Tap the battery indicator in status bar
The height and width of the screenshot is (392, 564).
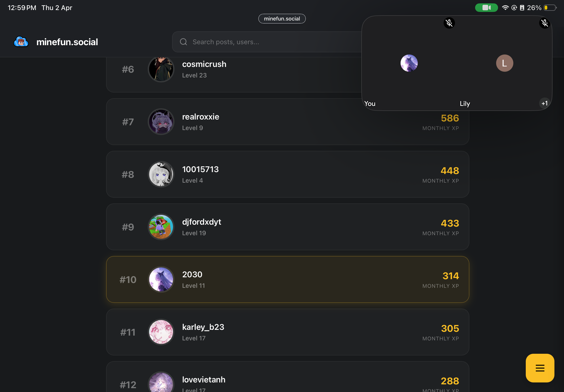pos(549,8)
